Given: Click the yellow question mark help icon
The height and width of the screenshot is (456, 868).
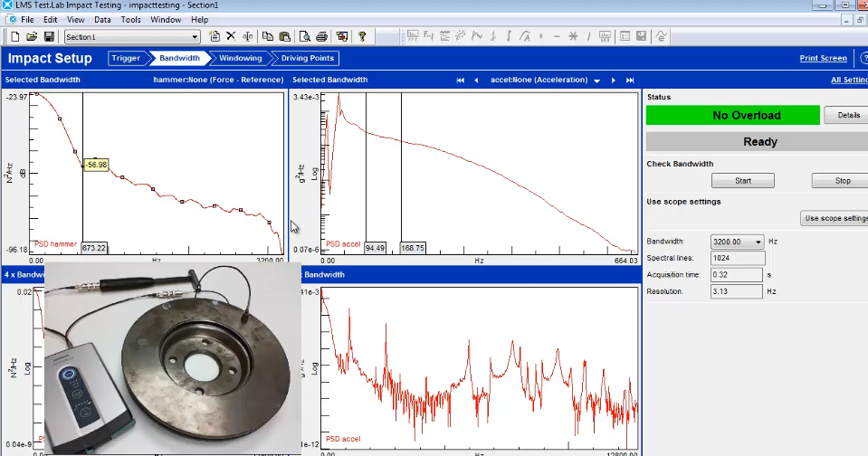Looking at the screenshot, I should tap(362, 37).
